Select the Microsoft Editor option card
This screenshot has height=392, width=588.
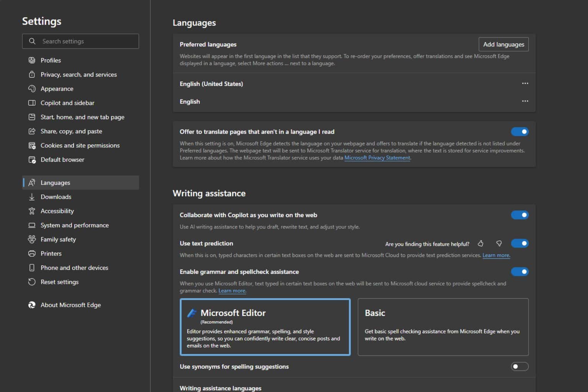pos(265,327)
